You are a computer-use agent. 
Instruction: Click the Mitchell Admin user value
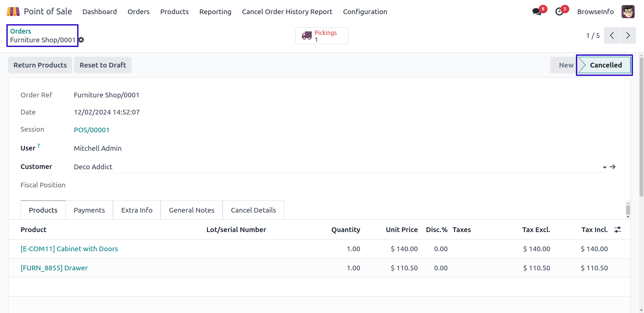98,148
